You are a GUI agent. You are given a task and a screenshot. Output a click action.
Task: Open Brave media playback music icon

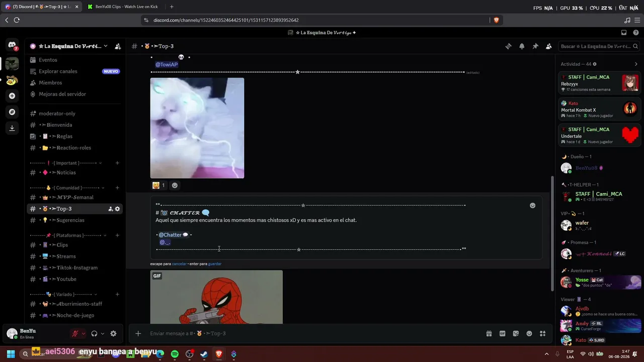pyautogui.click(x=627, y=20)
